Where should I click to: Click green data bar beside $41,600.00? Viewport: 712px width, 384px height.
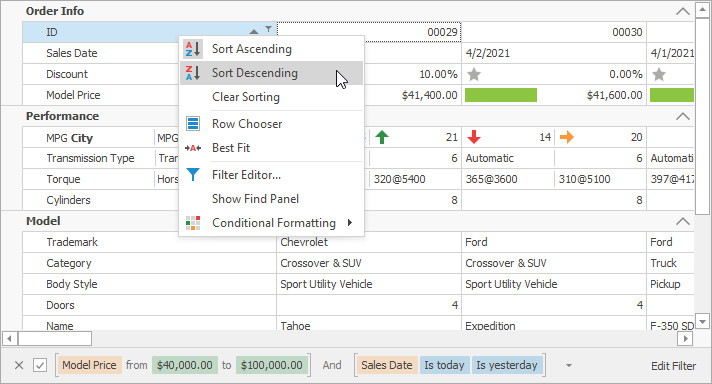pyautogui.click(x=501, y=95)
